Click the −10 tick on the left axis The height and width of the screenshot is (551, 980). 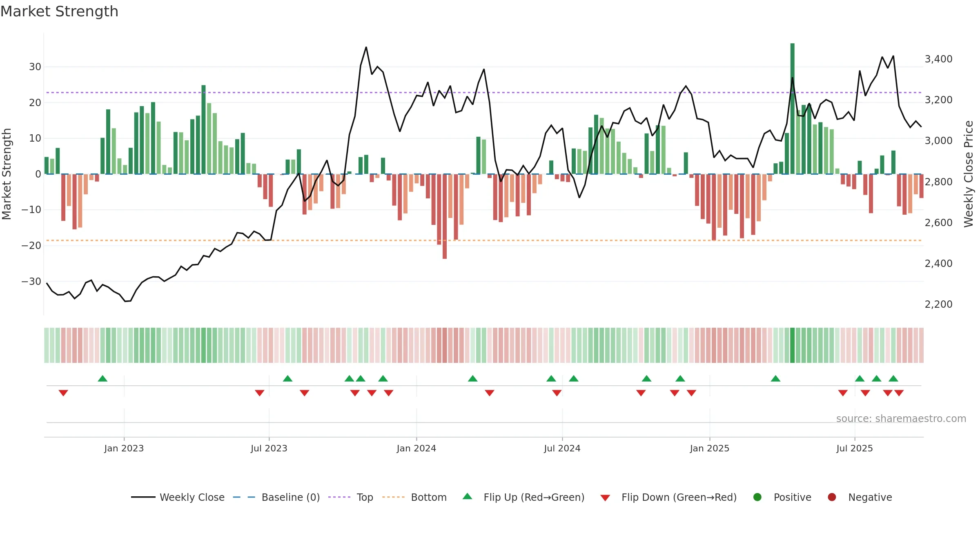point(31,210)
